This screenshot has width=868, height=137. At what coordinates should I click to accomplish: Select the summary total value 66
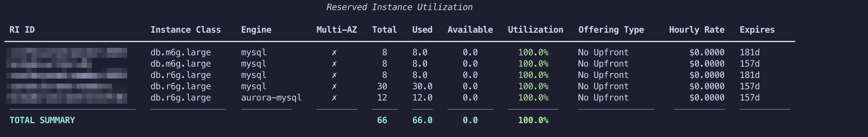(x=382, y=120)
